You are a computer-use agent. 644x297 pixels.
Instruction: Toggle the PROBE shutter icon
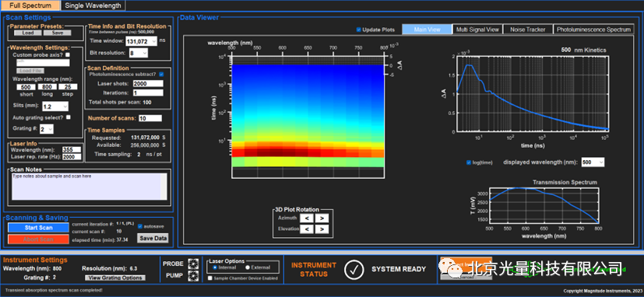[x=193, y=263]
